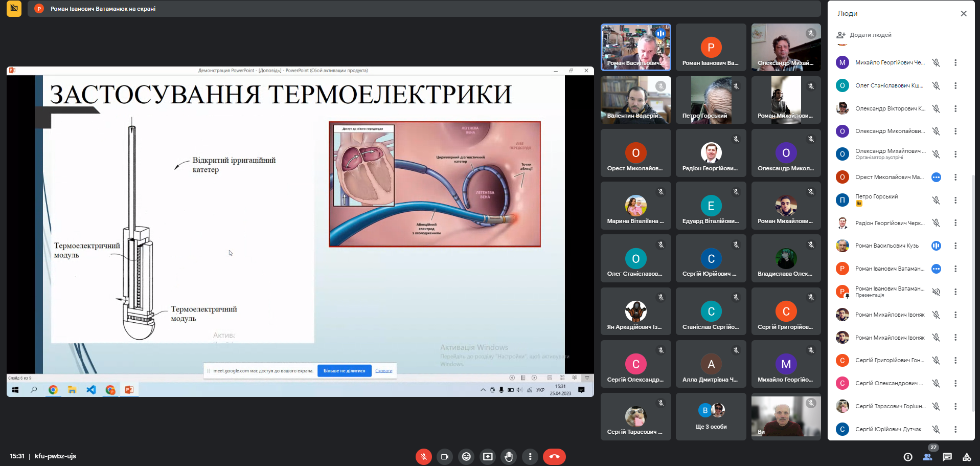This screenshot has width=980, height=466.
Task: Select your own video tile labeled Ви
Action: [x=786, y=416]
